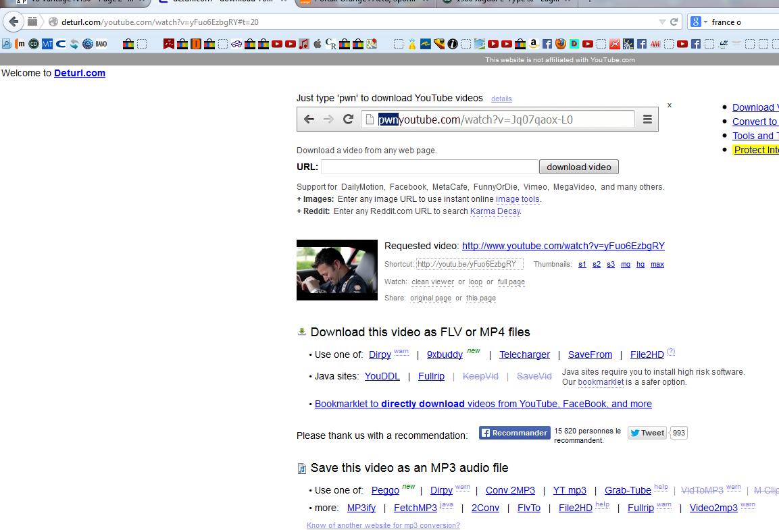Download via the SaveFrom link
Screen dimensions: 779x532
click(590, 354)
